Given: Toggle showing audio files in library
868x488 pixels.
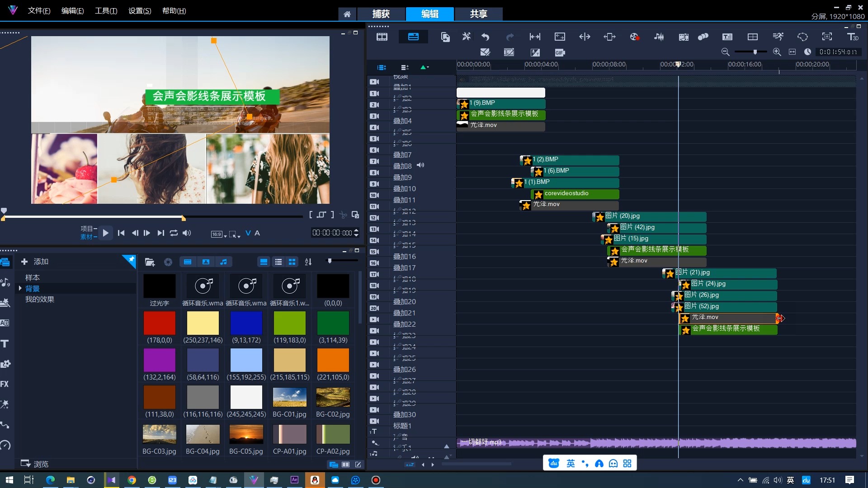Looking at the screenshot, I should [x=223, y=262].
